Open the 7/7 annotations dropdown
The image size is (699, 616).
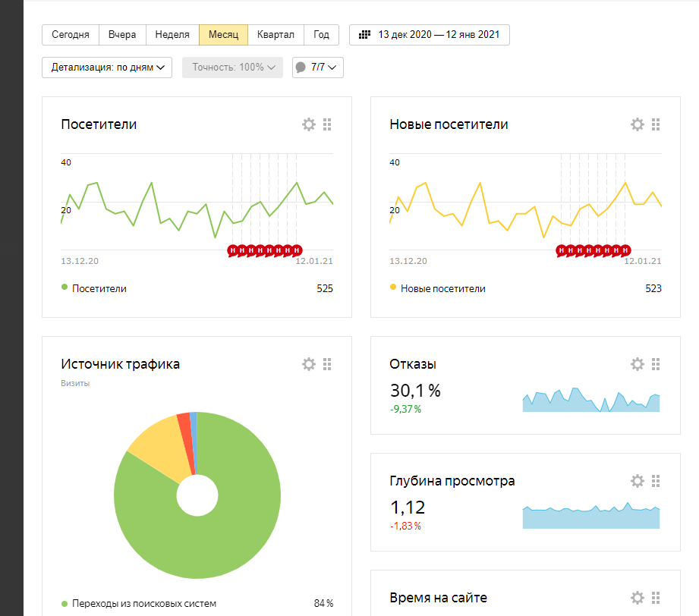tap(318, 68)
